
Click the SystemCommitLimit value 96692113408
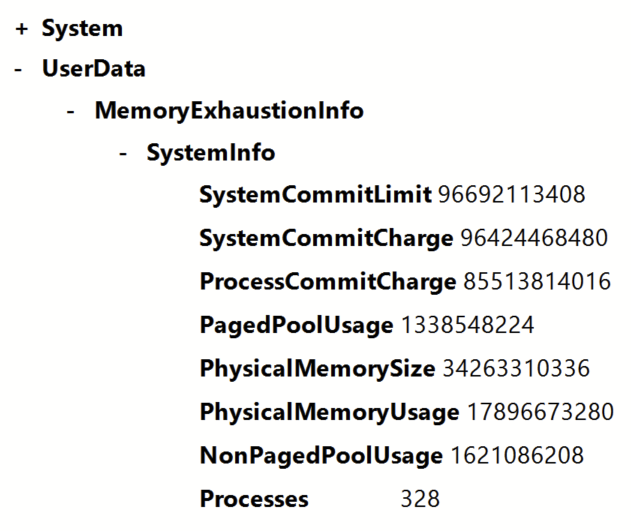pyautogui.click(x=511, y=195)
